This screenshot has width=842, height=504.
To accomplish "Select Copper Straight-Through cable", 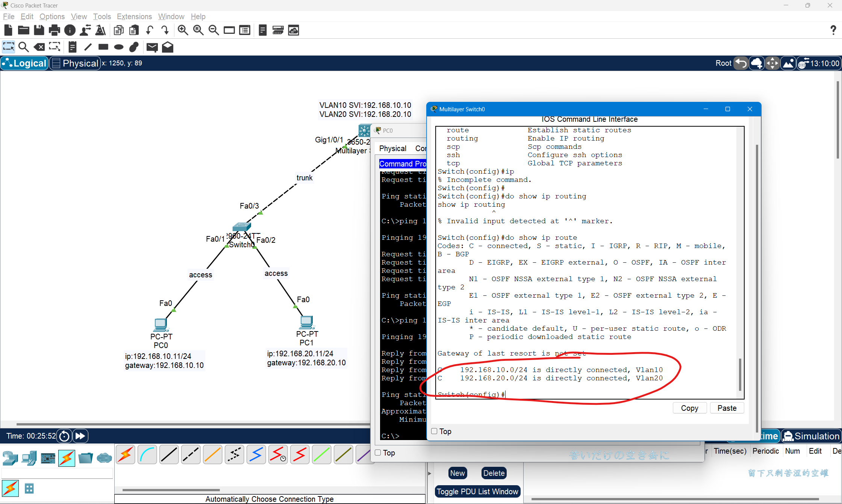I will pyautogui.click(x=169, y=454).
